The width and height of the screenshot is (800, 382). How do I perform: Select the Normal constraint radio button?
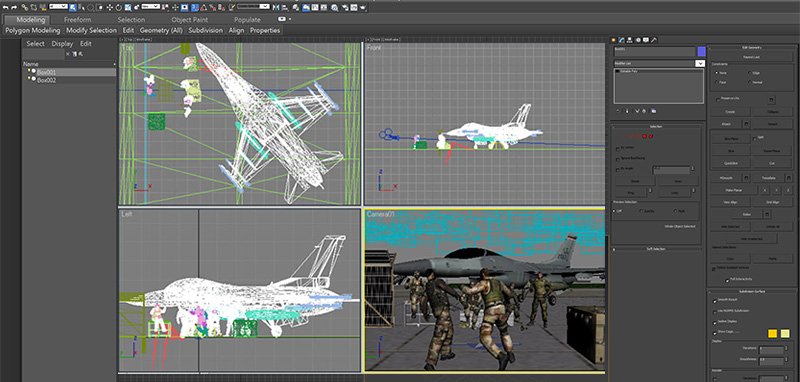[x=749, y=82]
